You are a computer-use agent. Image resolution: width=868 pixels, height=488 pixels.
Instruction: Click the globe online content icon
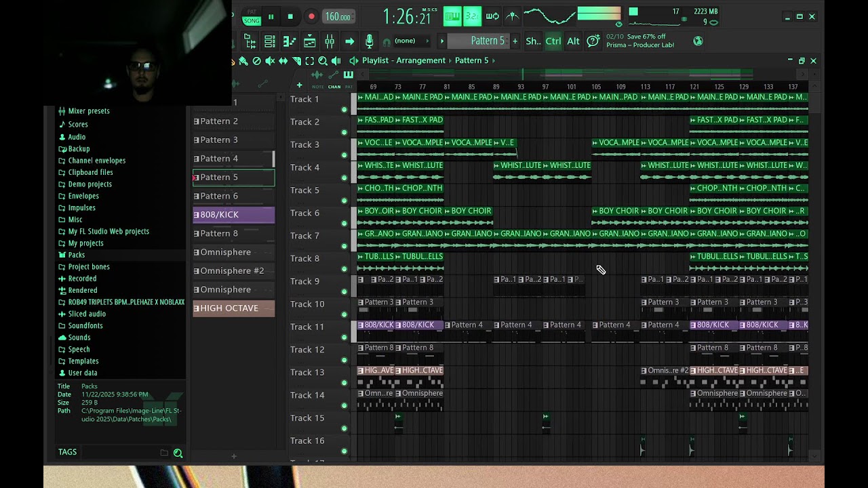coord(698,41)
